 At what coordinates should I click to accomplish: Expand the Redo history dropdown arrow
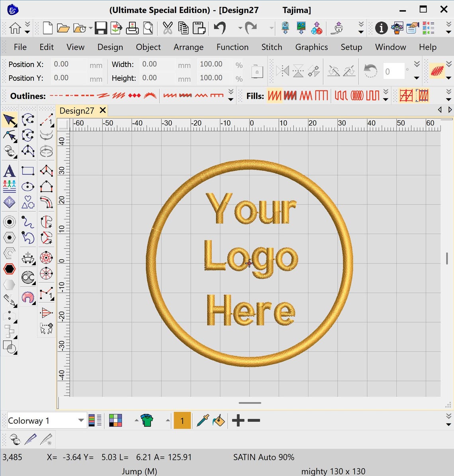tap(271, 28)
